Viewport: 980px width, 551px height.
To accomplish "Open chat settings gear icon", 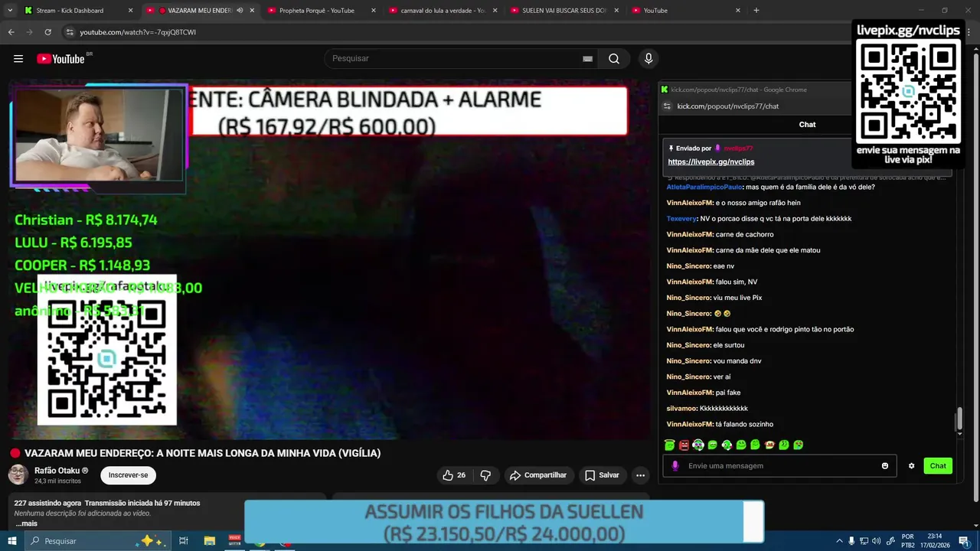I will click(x=911, y=466).
